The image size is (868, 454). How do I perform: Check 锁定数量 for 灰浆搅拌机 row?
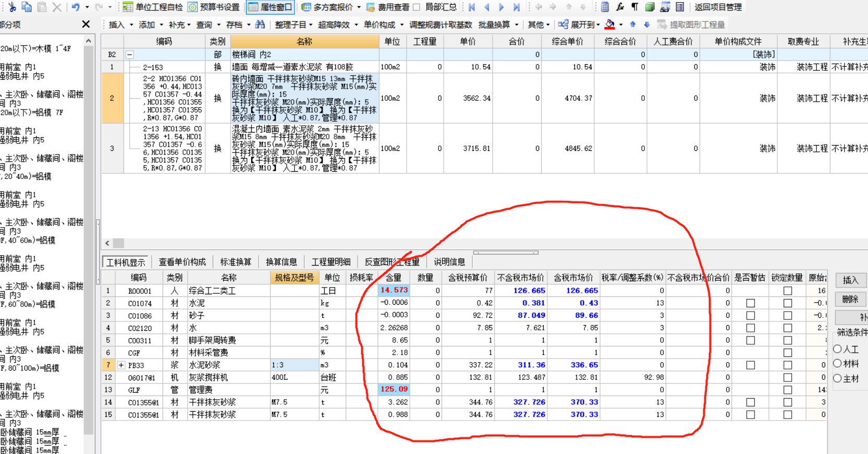pos(788,377)
